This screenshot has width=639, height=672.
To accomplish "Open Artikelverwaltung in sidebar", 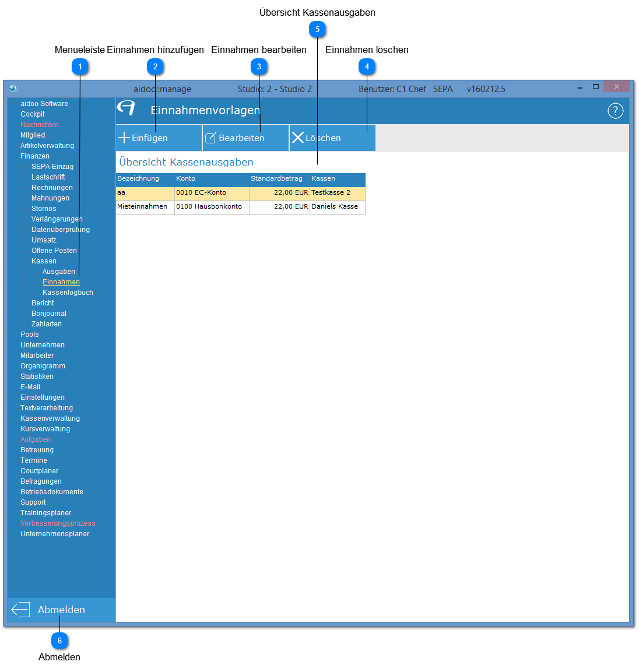I will (47, 146).
